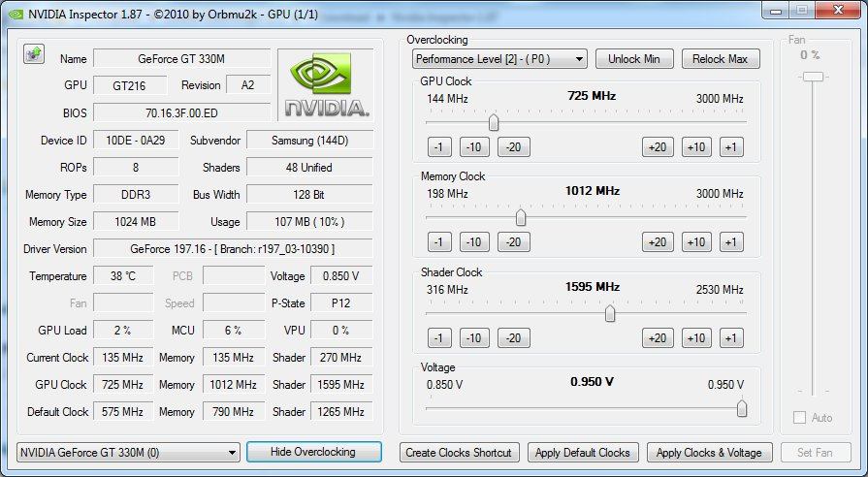Decrease Shader Clock by 20 MHz
This screenshot has height=477, width=868.
click(514, 338)
